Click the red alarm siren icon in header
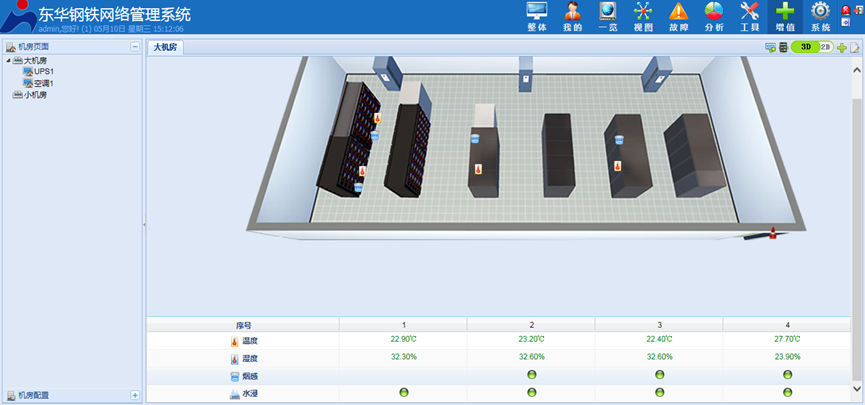 pyautogui.click(x=845, y=9)
